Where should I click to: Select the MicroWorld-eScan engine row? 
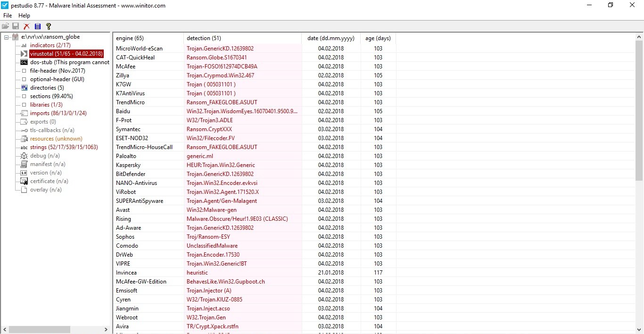point(255,48)
